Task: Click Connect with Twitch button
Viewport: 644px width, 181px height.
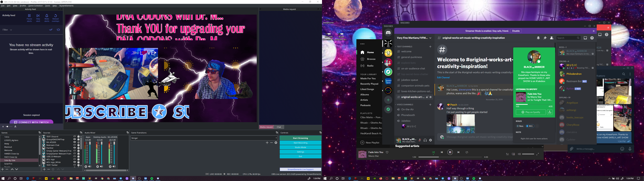Action: [x=32, y=122]
